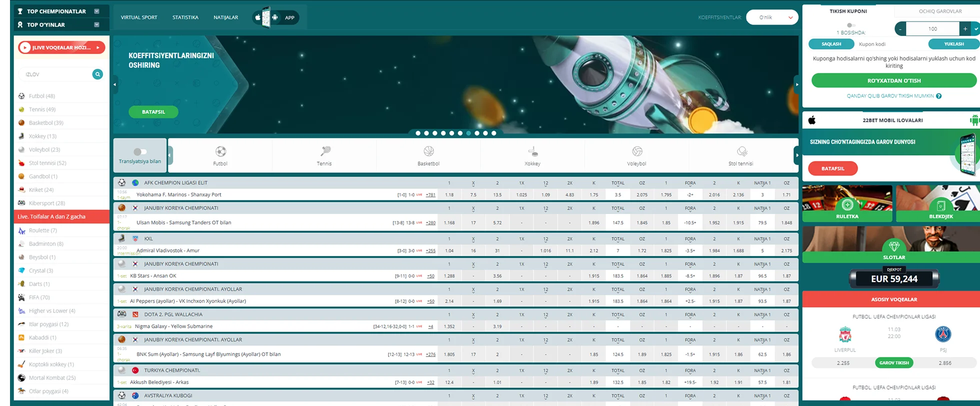Viewport: 980px width, 406px height.
Task: Select odds 1.18 for Yokohama F. Marinos
Action: (x=449, y=195)
